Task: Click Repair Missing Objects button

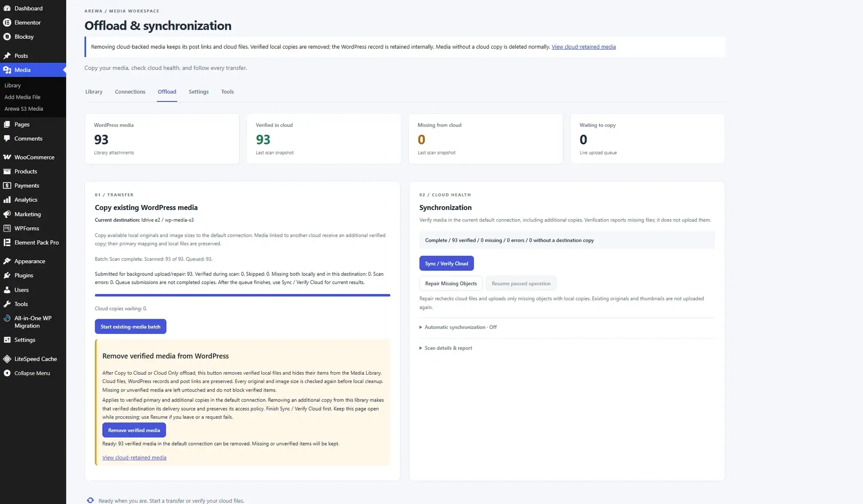Action: click(x=451, y=283)
